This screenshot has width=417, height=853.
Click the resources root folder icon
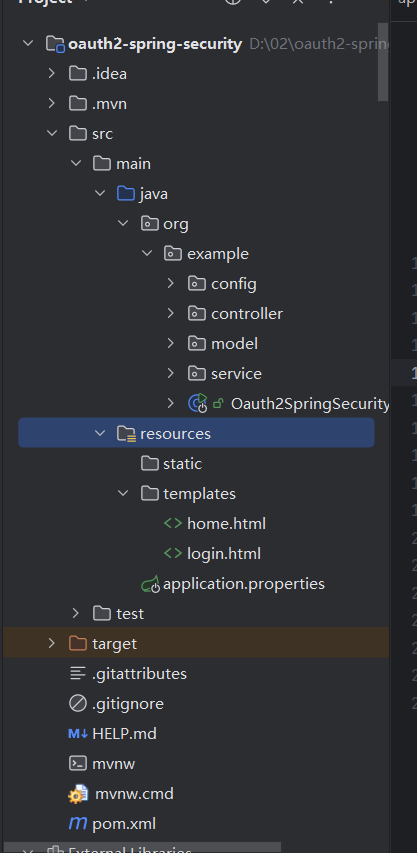point(127,434)
